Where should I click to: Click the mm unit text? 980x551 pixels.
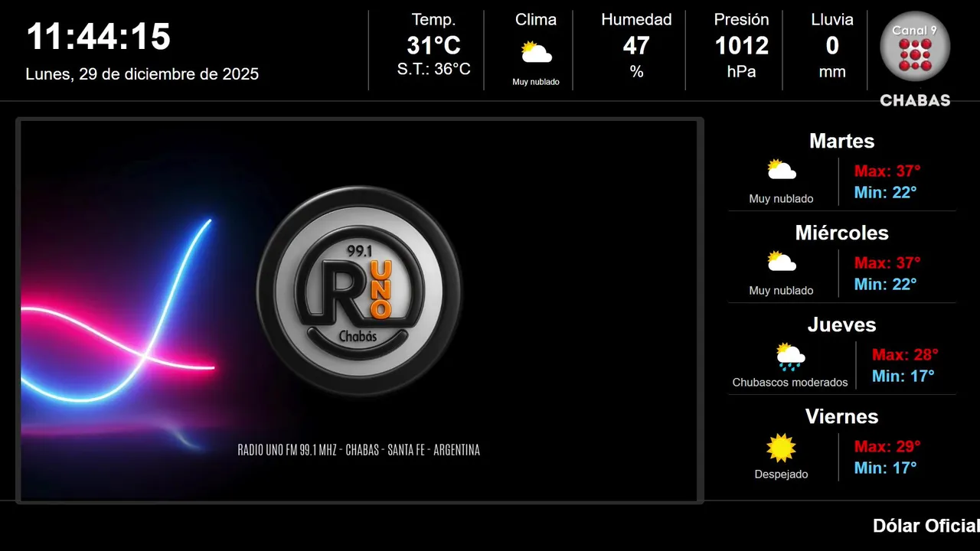tap(832, 72)
